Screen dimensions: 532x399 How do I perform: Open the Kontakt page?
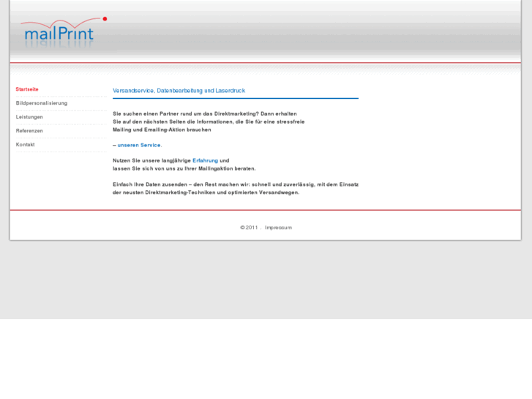coord(26,145)
